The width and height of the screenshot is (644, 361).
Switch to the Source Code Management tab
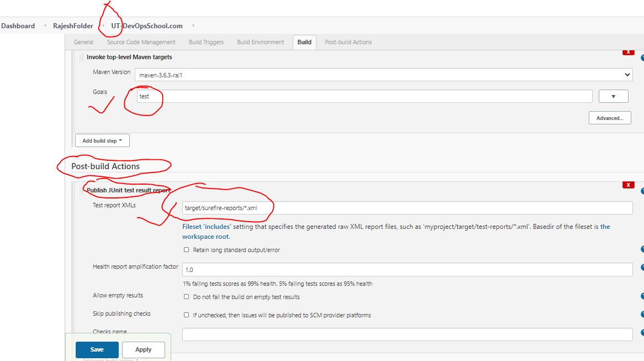pyautogui.click(x=141, y=42)
